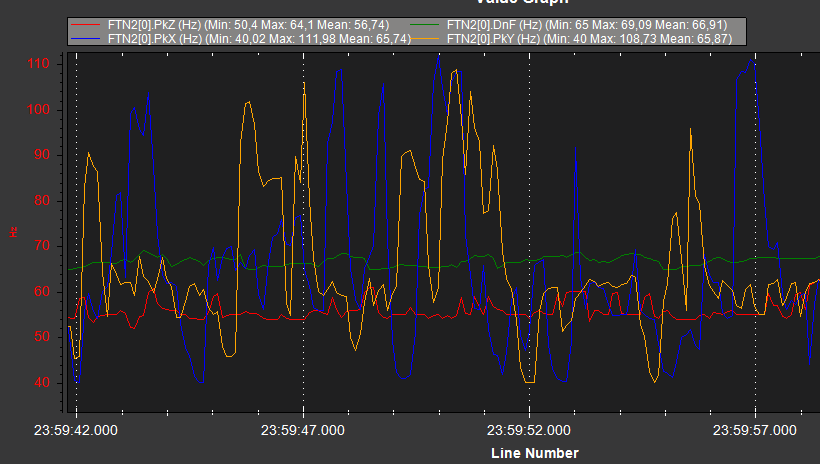Click the 110 Hz axis label
The width and height of the screenshot is (820, 464).
[x=38, y=64]
